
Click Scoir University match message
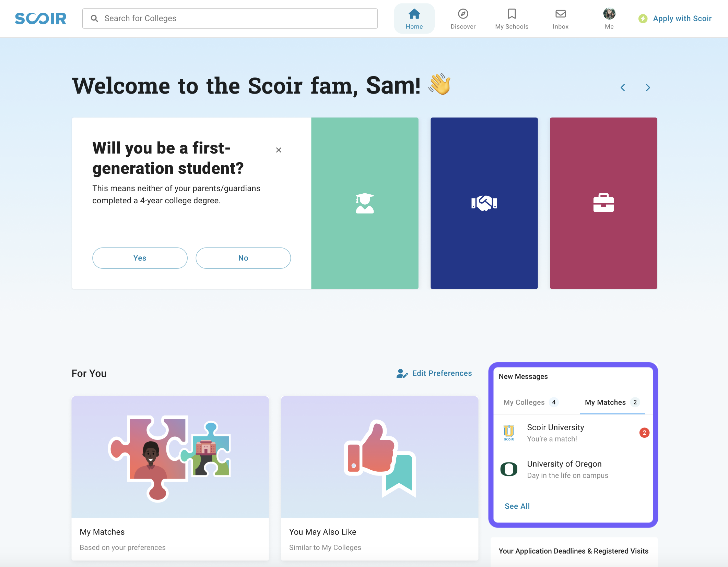tap(572, 432)
